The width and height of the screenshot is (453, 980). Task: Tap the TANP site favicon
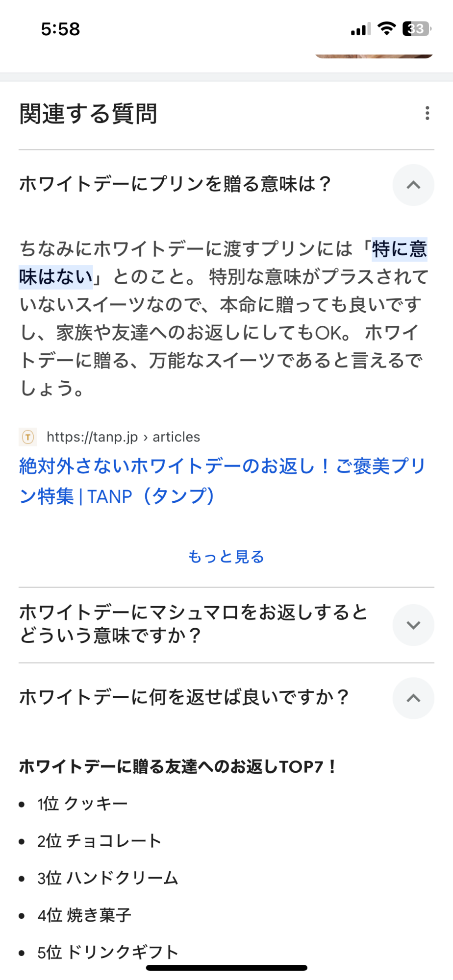point(28,437)
